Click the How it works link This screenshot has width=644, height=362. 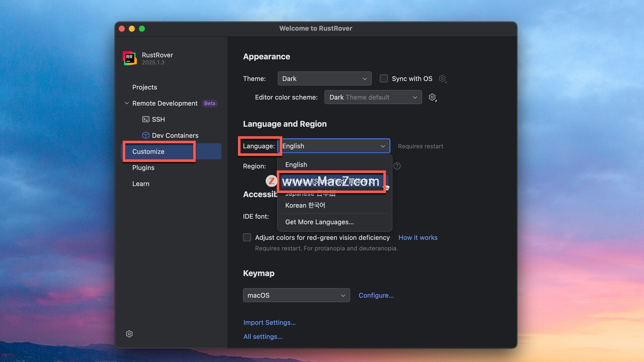tap(418, 237)
